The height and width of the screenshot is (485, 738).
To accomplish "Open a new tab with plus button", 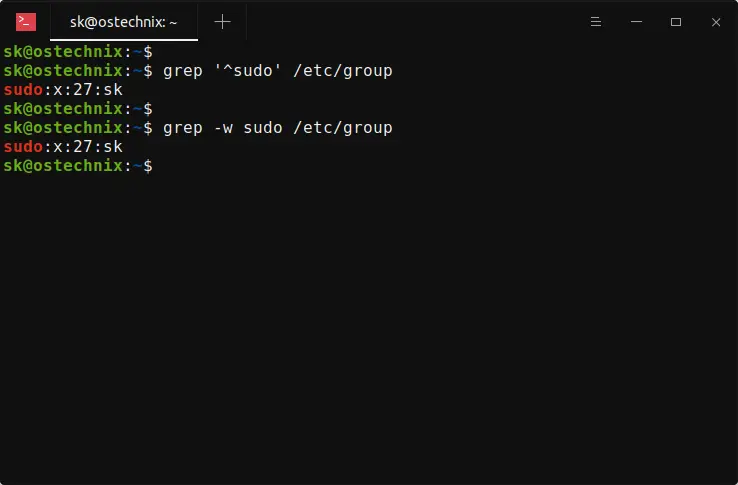I will tap(222, 21).
